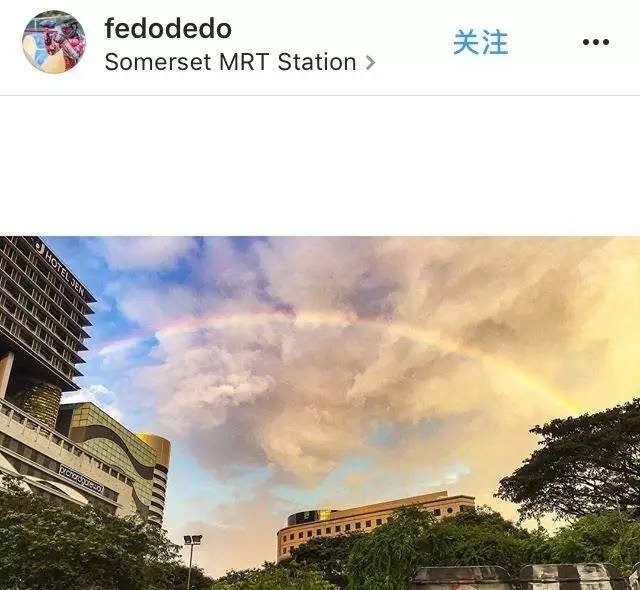Tap the username fedodedo
Screen dimensions: 640x590
[x=168, y=29]
